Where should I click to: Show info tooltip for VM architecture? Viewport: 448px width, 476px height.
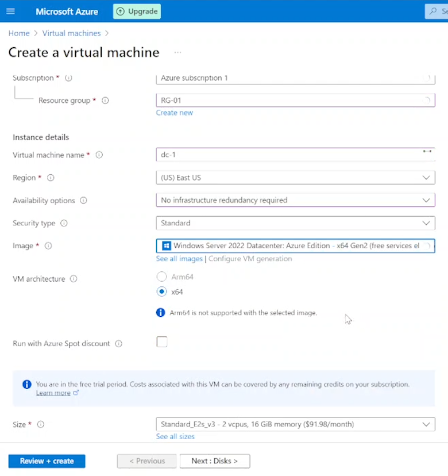tap(74, 279)
